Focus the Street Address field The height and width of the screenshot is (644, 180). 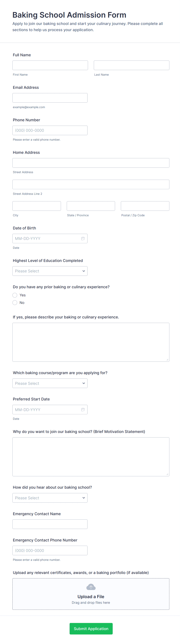click(x=91, y=163)
